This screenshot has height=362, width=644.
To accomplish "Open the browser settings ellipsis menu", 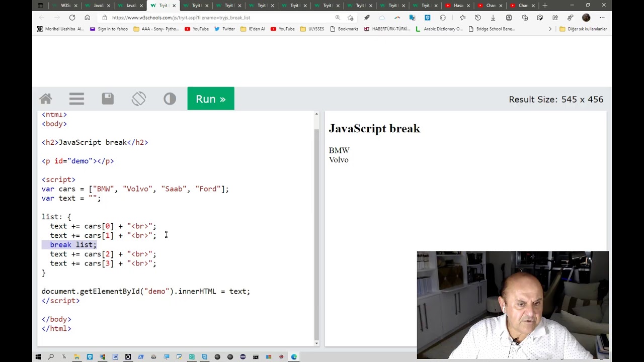I will coord(602,18).
